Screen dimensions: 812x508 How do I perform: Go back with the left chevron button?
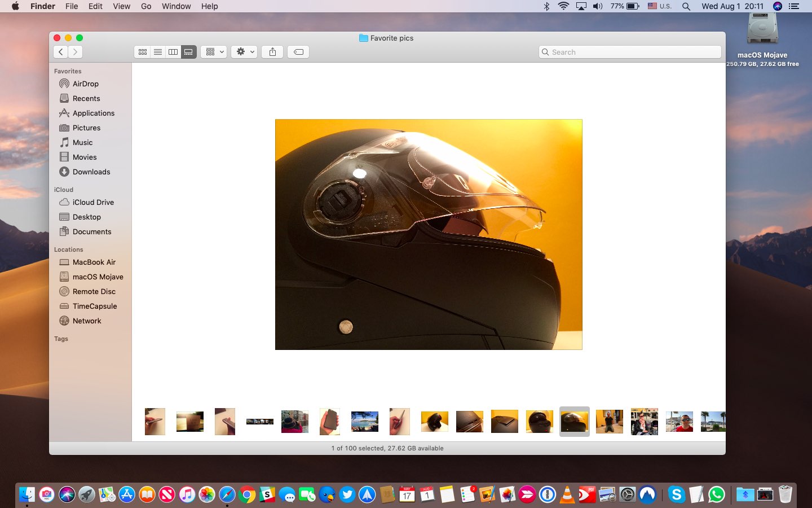pos(61,52)
